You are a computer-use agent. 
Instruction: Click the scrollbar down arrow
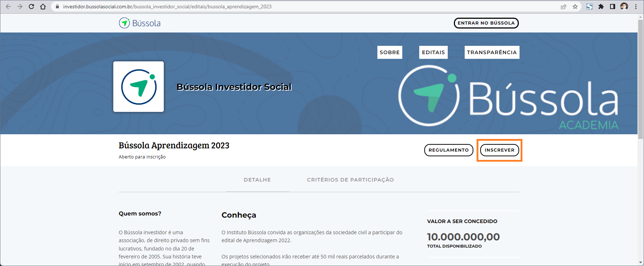(x=641, y=263)
